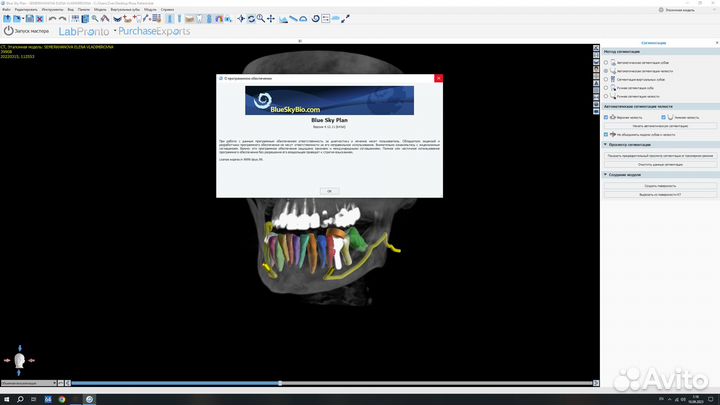Image resolution: width=720 pixels, height=405 pixels.
Task: Open the Инструменты menu
Action: (52, 10)
